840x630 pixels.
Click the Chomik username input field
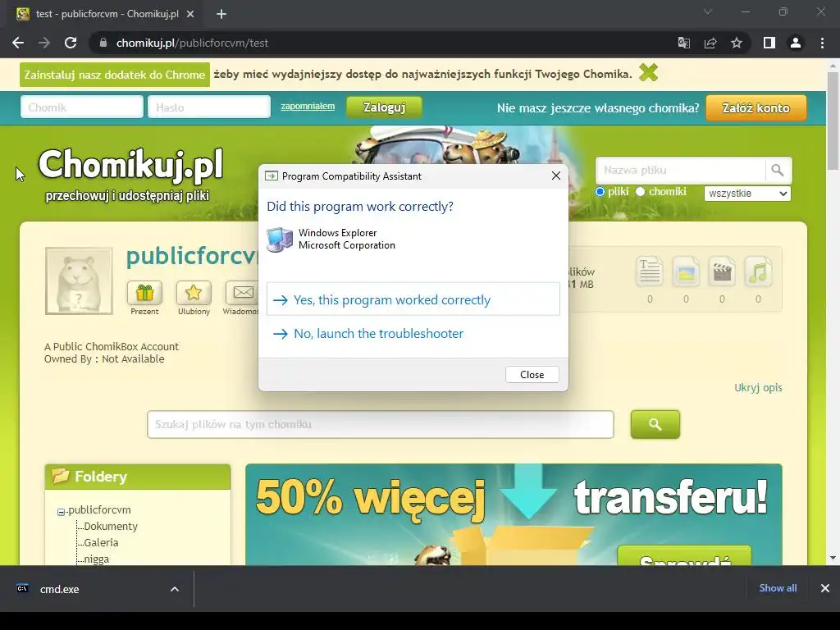click(82, 107)
